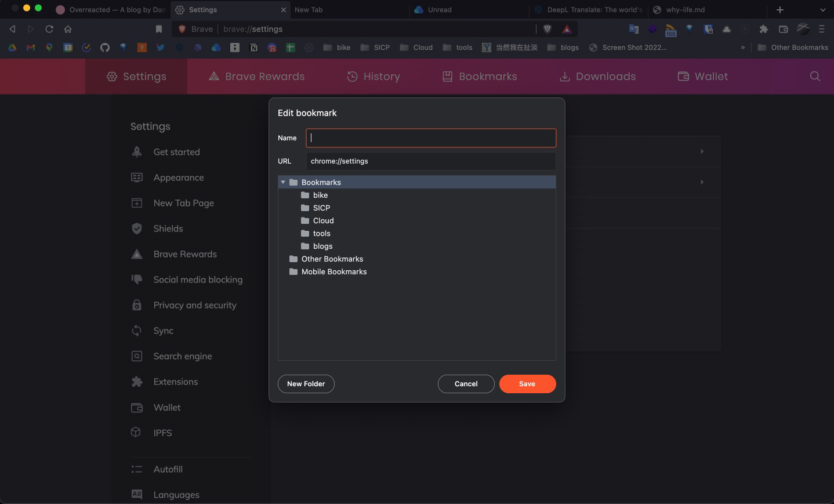The width and height of the screenshot is (834, 504).
Task: Collapse the Bookmarks folder disclosure triangle
Action: click(283, 182)
